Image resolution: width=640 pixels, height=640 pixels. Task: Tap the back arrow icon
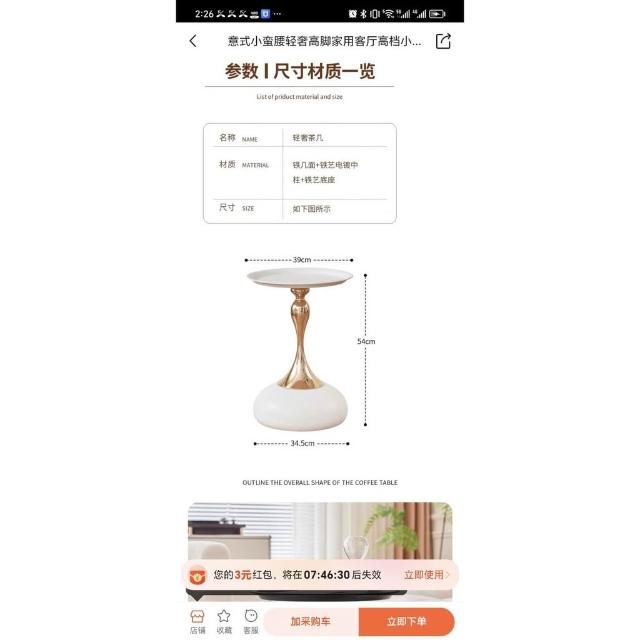193,41
